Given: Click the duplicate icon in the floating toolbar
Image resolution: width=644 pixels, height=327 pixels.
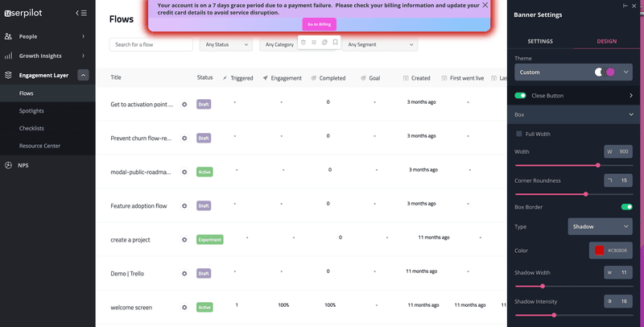Looking at the screenshot, I should click(324, 43).
